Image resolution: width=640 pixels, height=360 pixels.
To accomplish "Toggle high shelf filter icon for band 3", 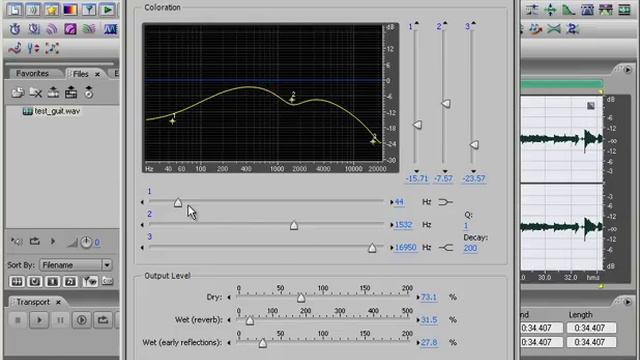I will (x=445, y=247).
